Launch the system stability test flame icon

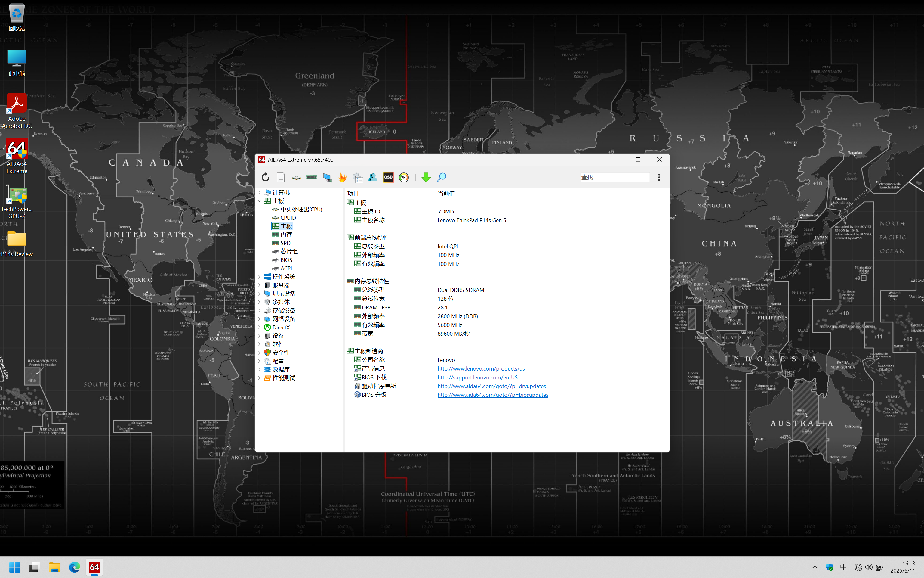pos(343,177)
